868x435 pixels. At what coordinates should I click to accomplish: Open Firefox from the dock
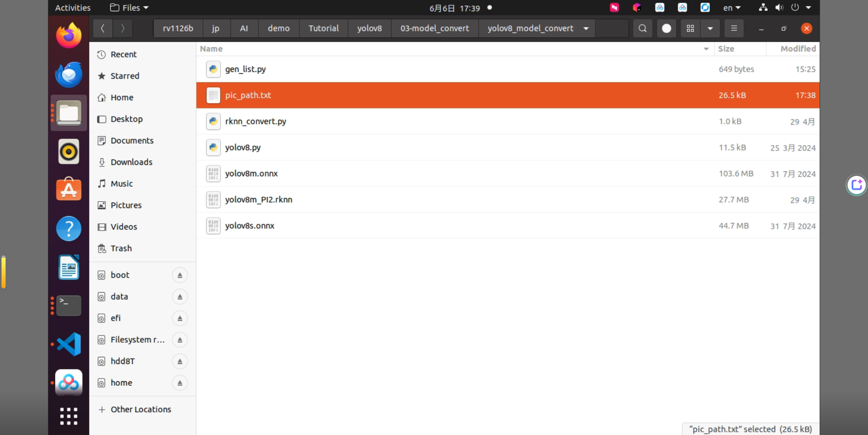click(x=69, y=35)
